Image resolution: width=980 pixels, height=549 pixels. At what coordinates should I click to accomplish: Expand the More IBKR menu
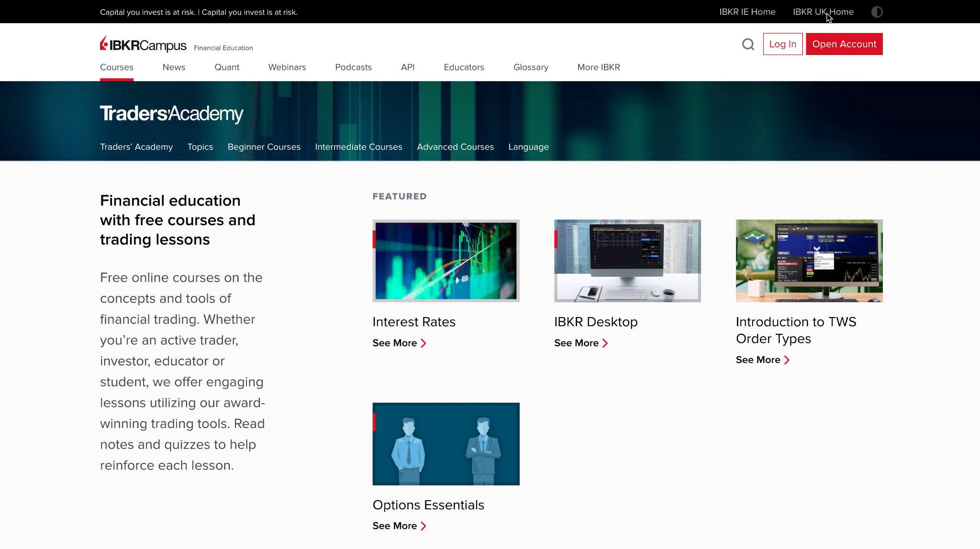click(x=598, y=67)
